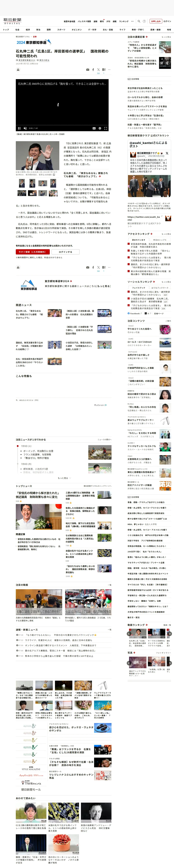Go to previous photo in photo gallery carousel
This screenshot has width=174, height=868.
pyautogui.click(x=129, y=663)
